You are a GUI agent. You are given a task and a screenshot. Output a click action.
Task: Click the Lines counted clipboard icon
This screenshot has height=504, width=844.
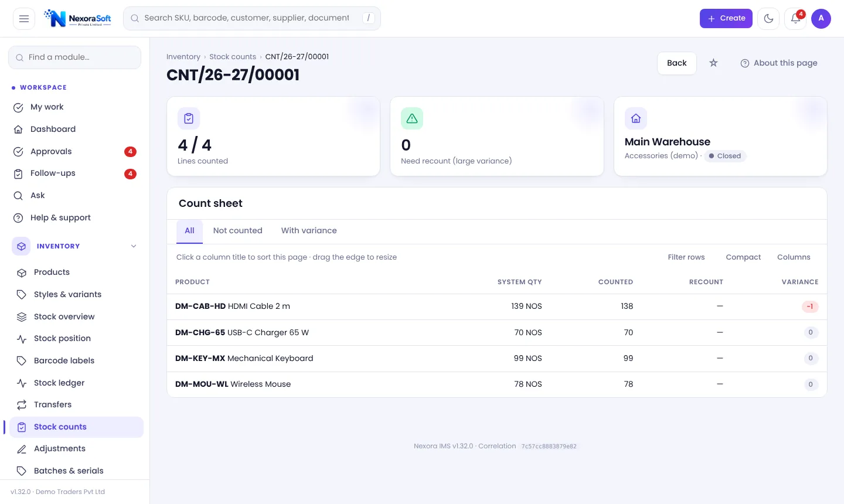point(189,118)
